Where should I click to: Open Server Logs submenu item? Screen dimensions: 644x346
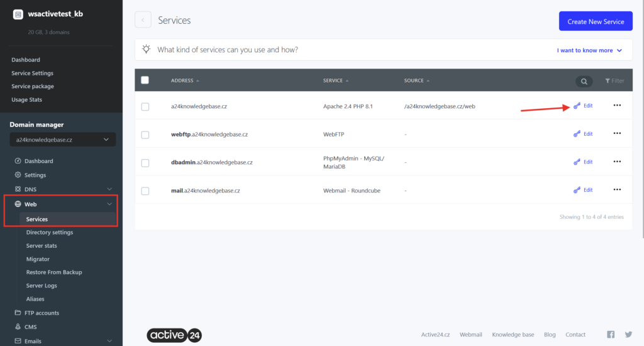pyautogui.click(x=42, y=286)
